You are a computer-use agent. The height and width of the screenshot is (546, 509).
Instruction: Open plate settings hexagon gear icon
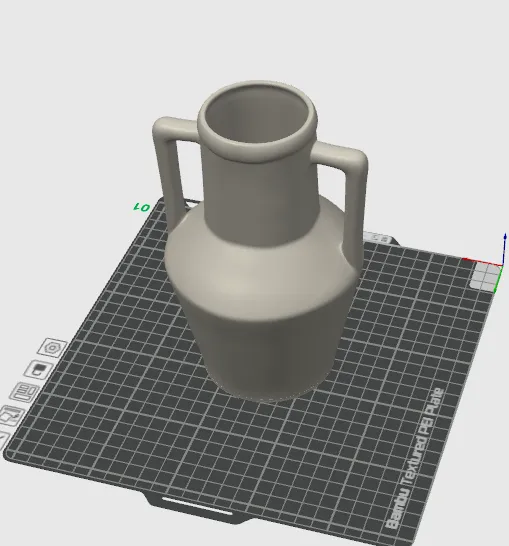click(52, 347)
